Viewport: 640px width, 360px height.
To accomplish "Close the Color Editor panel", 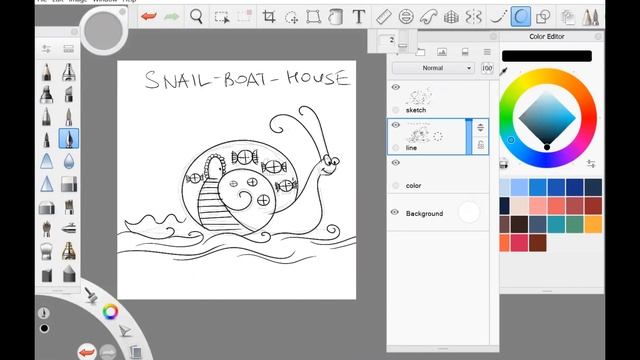I will [598, 36].
